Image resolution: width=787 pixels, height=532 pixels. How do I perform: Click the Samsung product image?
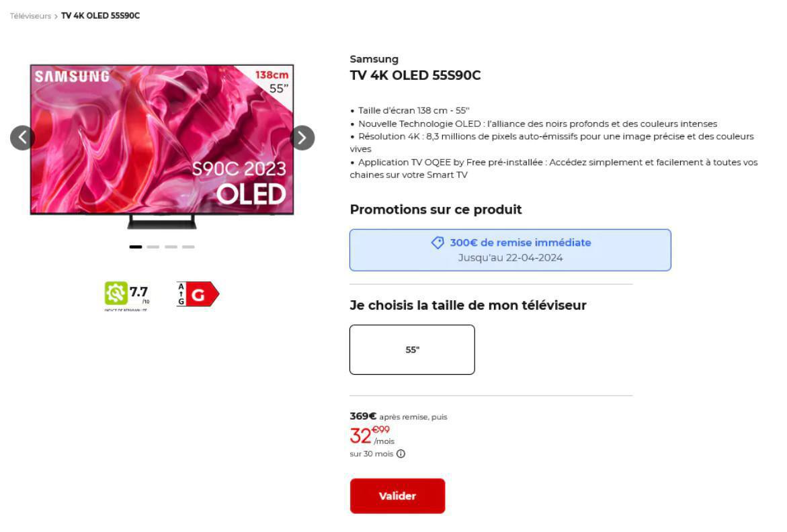(x=161, y=141)
